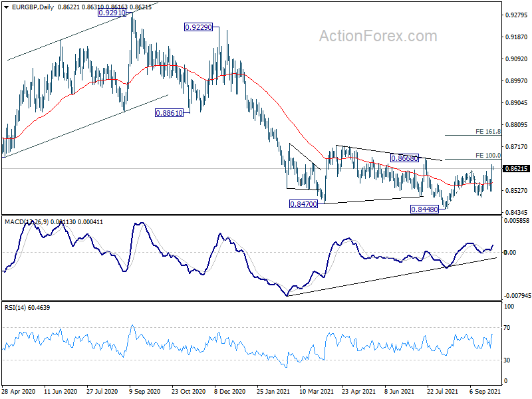
Task: Click RSI level 30 axis label
Action: [x=507, y=360]
